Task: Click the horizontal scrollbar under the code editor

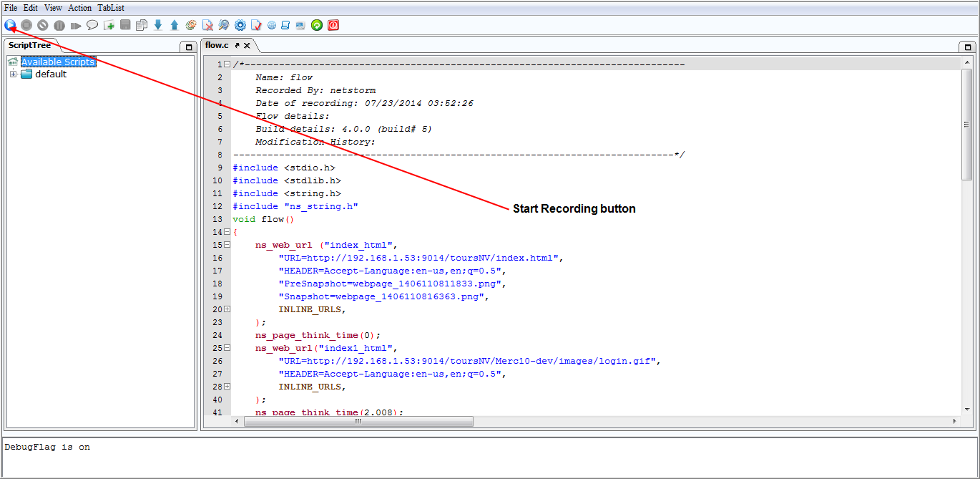Action: tap(358, 421)
